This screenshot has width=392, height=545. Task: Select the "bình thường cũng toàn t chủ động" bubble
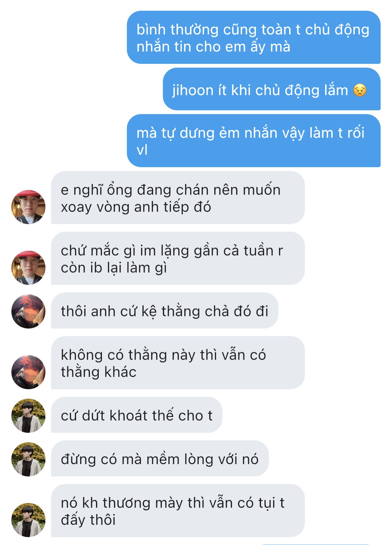click(254, 37)
